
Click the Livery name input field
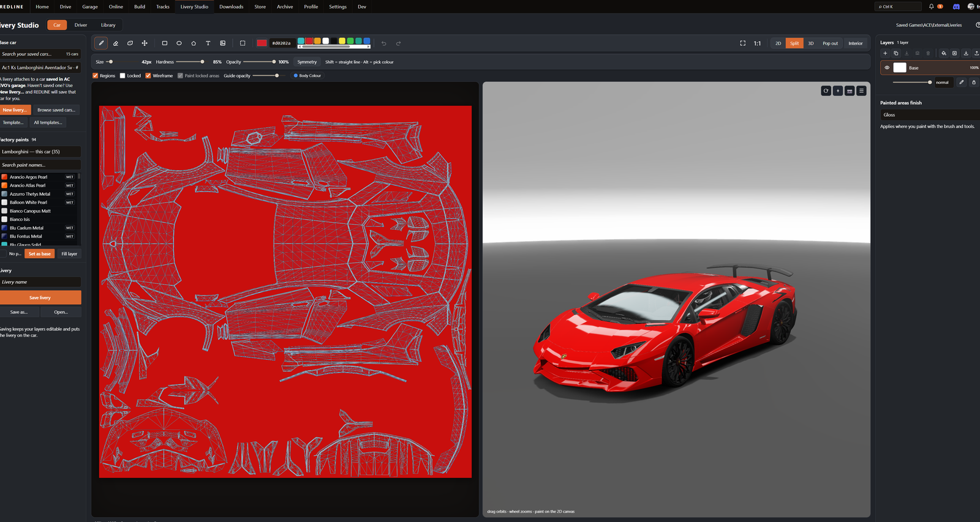[40, 282]
